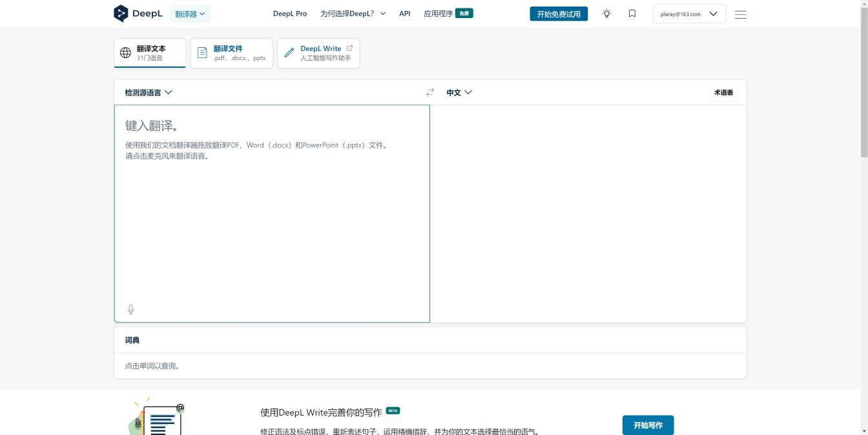Expand the plaray@163.com account dropdown
The height and width of the screenshot is (435, 868).
689,14
